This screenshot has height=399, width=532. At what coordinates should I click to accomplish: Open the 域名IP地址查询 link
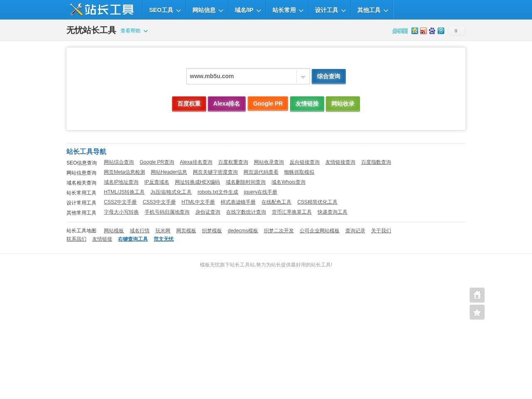pyautogui.click(x=121, y=182)
